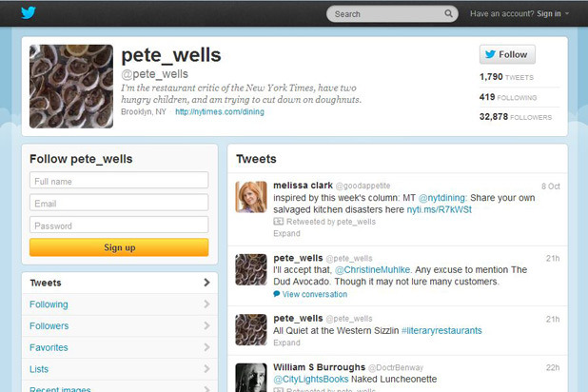588x392 pixels.
Task: Click @pete_wells handle under profile name
Action: click(154, 74)
